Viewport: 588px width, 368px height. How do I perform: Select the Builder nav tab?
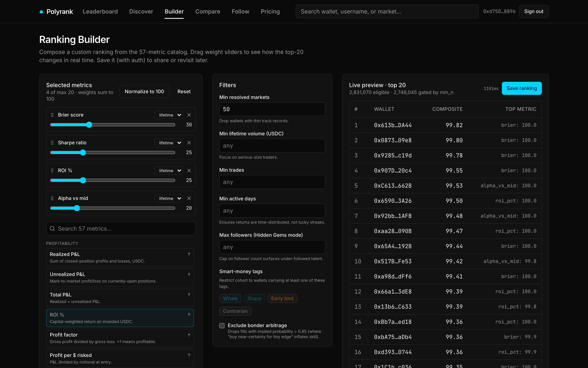click(x=174, y=11)
